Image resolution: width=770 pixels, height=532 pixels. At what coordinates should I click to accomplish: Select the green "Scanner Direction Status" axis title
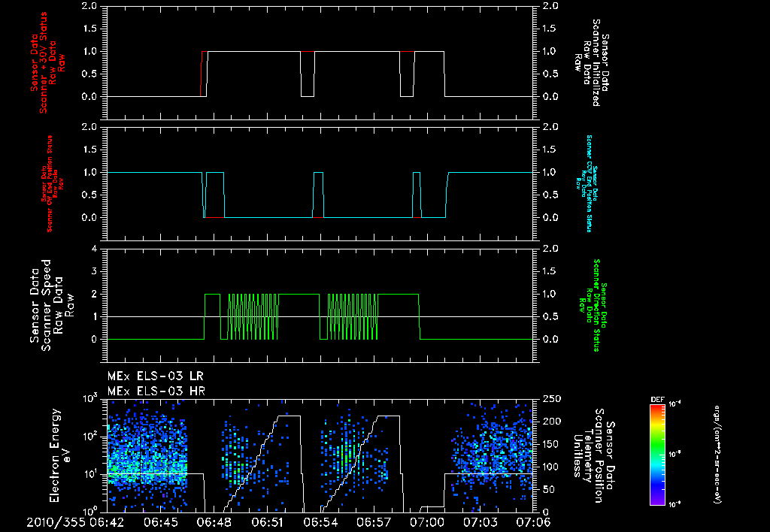tap(596, 305)
